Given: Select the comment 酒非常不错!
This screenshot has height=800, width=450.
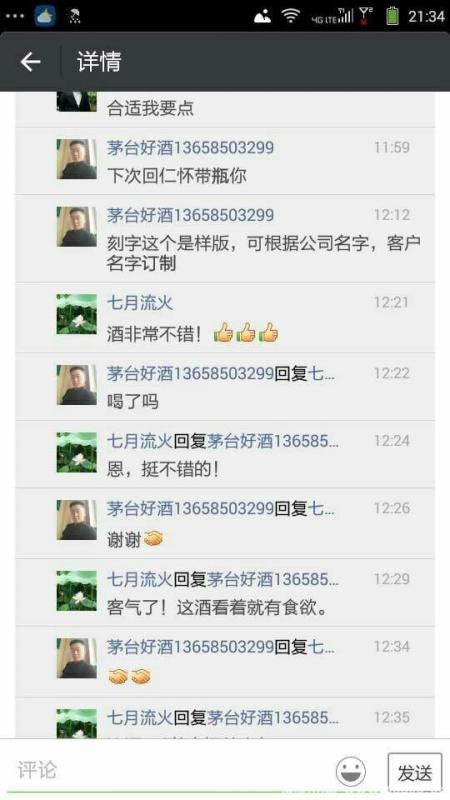Looking at the screenshot, I should tap(192, 334).
